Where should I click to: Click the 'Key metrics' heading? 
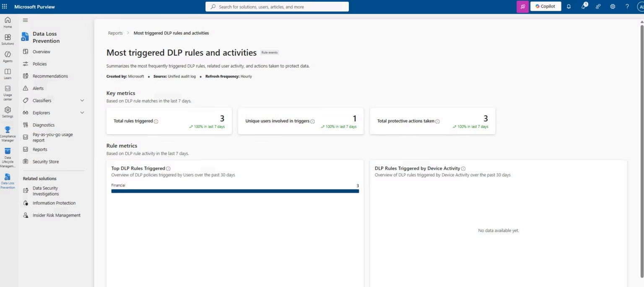coord(121,93)
